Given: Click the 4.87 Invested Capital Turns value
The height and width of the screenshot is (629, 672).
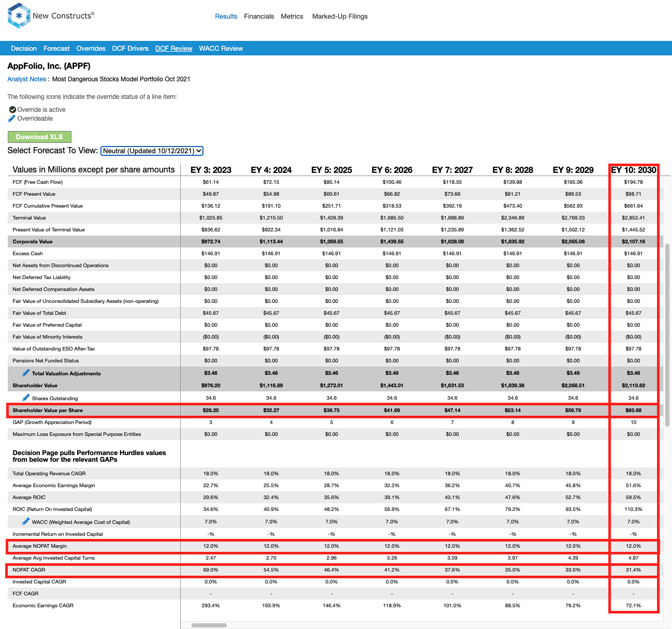Looking at the screenshot, I should (x=634, y=558).
